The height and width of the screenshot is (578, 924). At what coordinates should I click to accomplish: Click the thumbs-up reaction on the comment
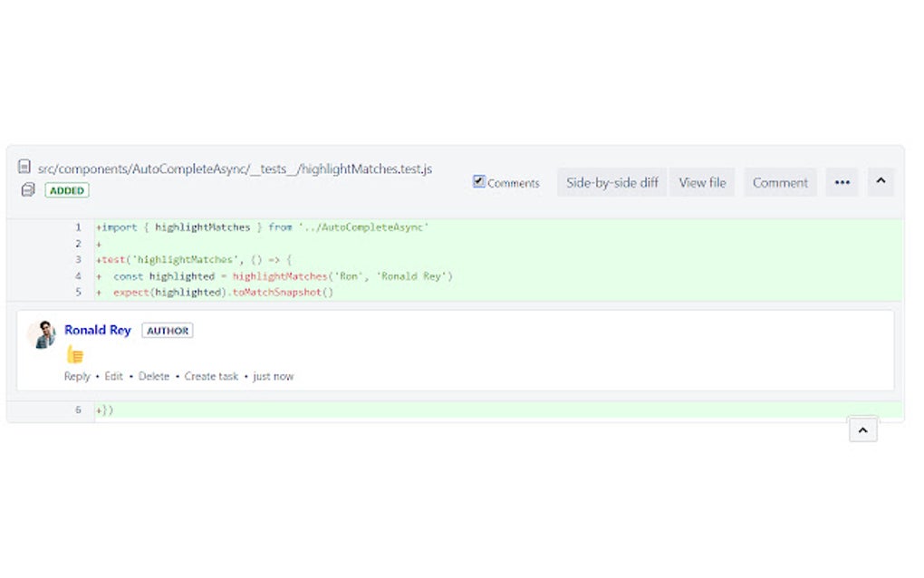click(74, 355)
